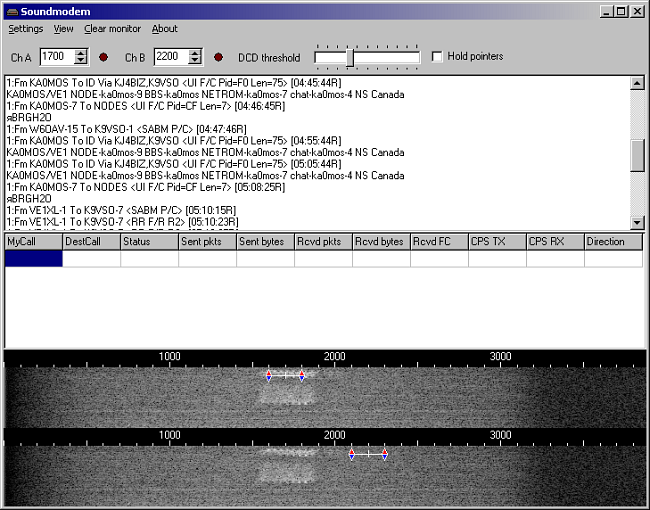Click the Ch A DCD indicator light
The width and height of the screenshot is (650, 510).
click(104, 57)
